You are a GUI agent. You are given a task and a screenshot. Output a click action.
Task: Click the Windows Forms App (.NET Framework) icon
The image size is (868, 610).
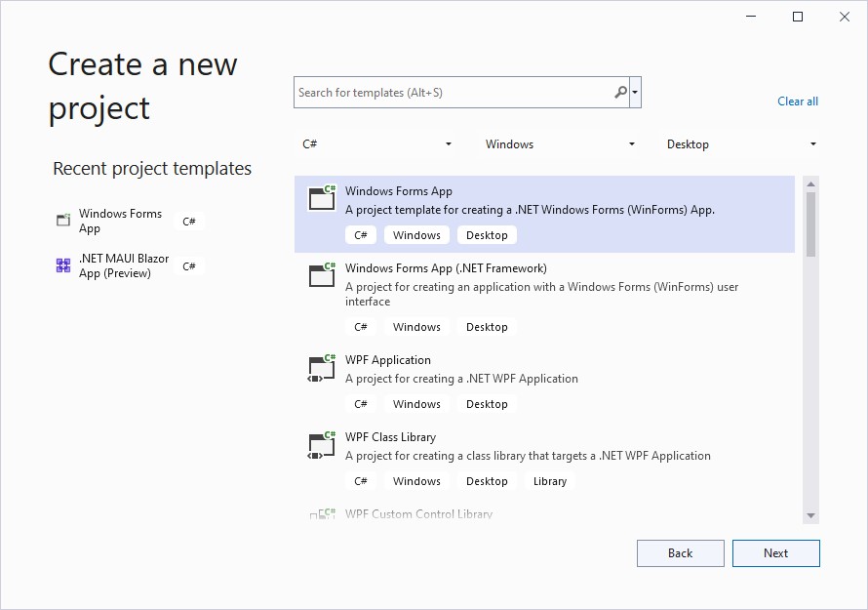click(x=322, y=275)
